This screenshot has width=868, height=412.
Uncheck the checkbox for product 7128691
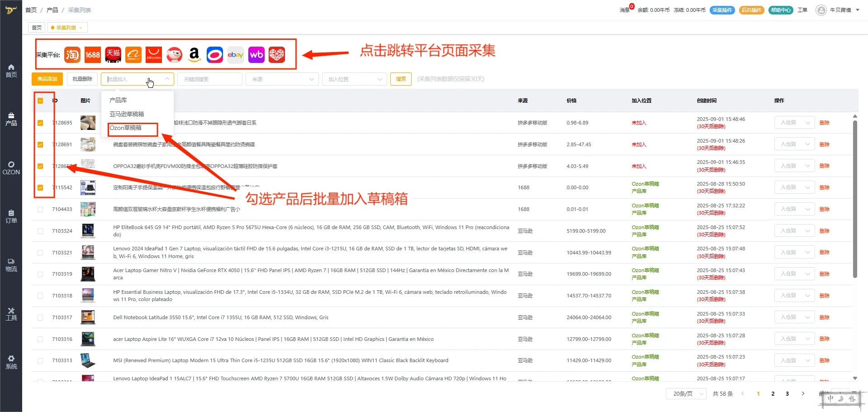pyautogui.click(x=40, y=144)
